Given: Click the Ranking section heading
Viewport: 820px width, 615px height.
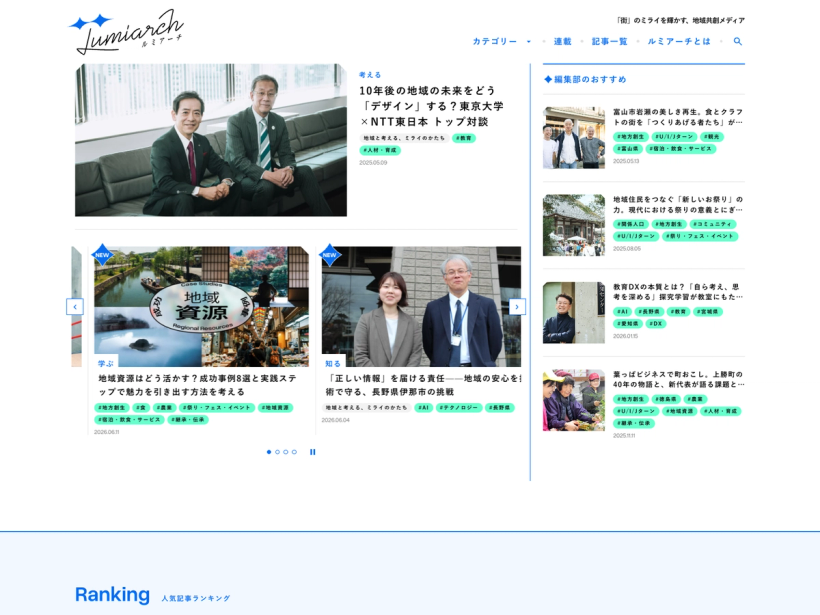Looking at the screenshot, I should pyautogui.click(x=112, y=595).
